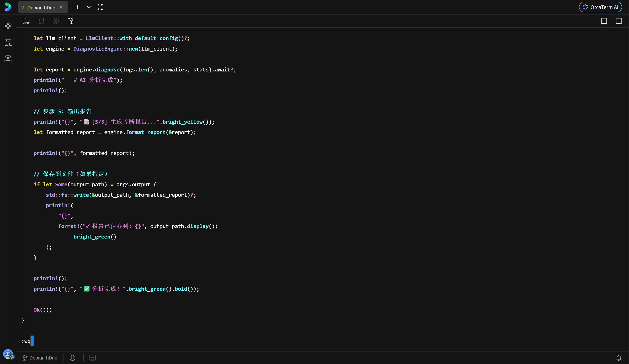The height and width of the screenshot is (364, 629).
Task: Open the server connections sidebar icon
Action: point(8,42)
